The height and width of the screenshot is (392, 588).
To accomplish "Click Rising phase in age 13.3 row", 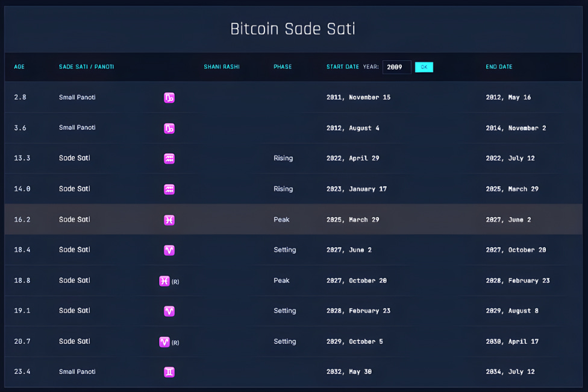I will click(x=283, y=158).
